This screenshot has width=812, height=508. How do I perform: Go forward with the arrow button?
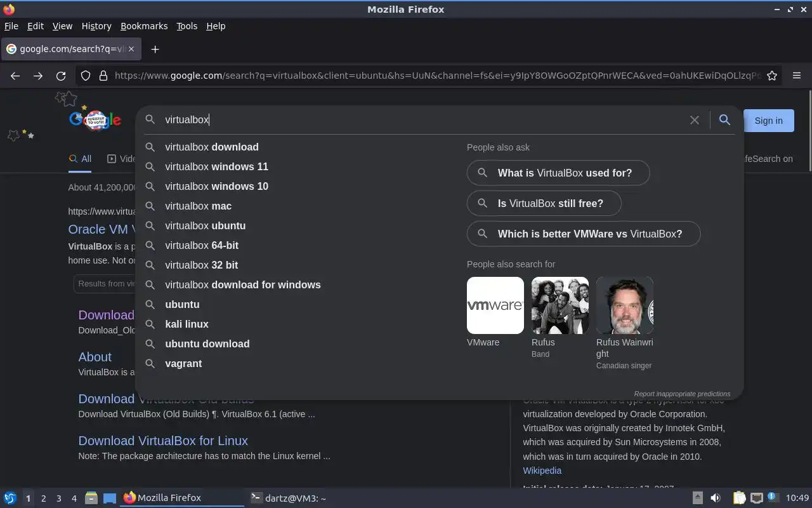38,76
